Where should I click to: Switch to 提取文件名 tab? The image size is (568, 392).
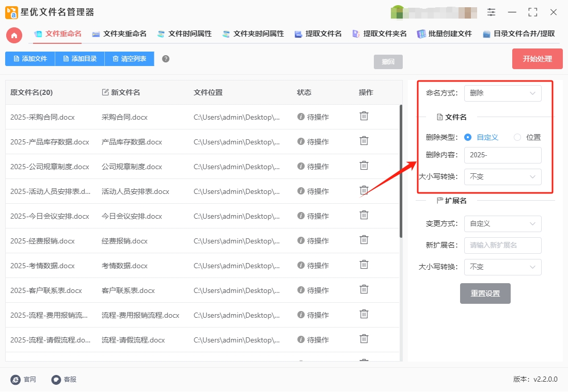319,34
